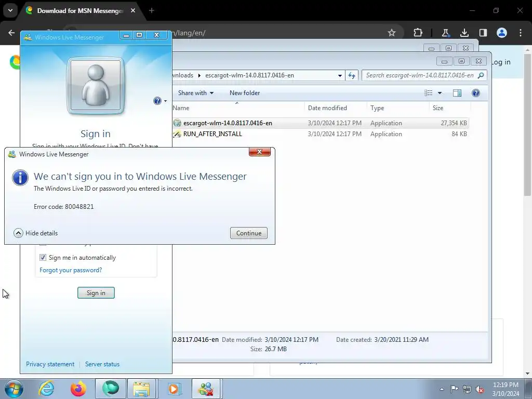Collapse details with Hide details expander
The image size is (532, 399).
(36, 233)
